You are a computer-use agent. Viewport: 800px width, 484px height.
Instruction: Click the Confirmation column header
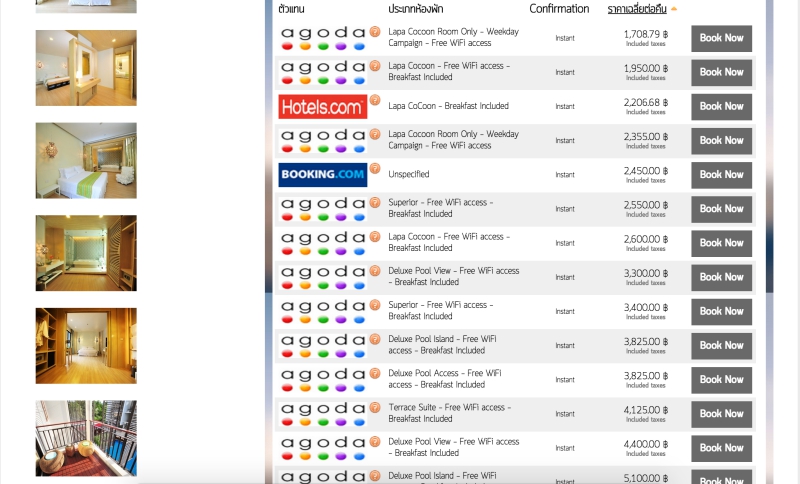559,9
